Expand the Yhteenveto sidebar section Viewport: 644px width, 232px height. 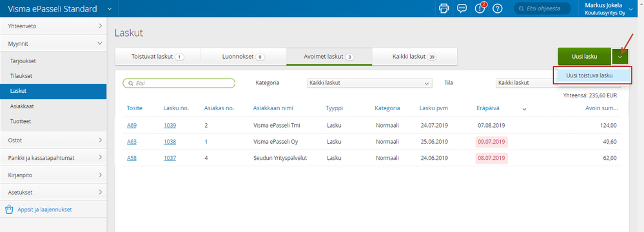[x=54, y=26]
